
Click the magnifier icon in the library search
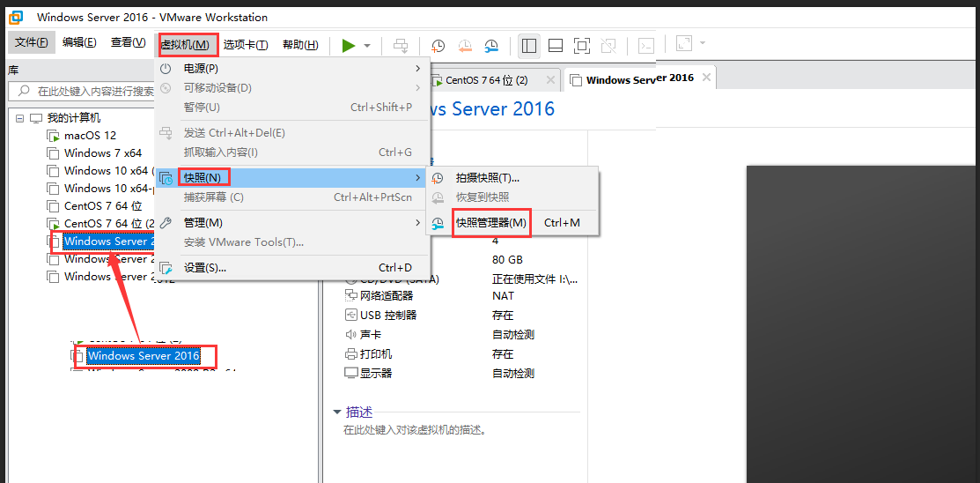24,92
